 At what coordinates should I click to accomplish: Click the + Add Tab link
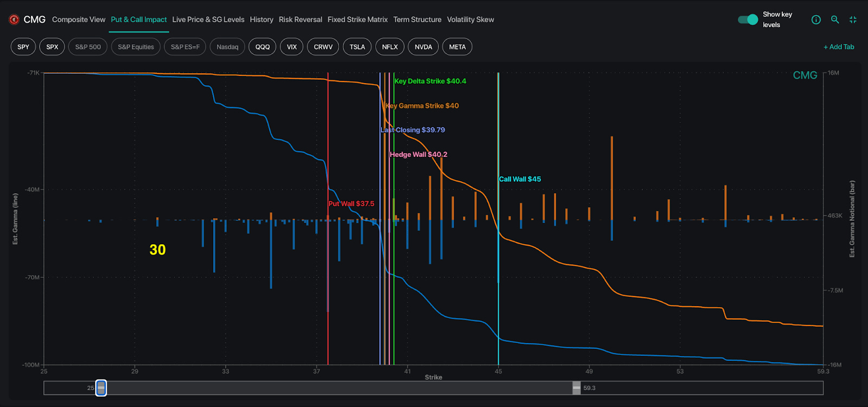pos(839,47)
